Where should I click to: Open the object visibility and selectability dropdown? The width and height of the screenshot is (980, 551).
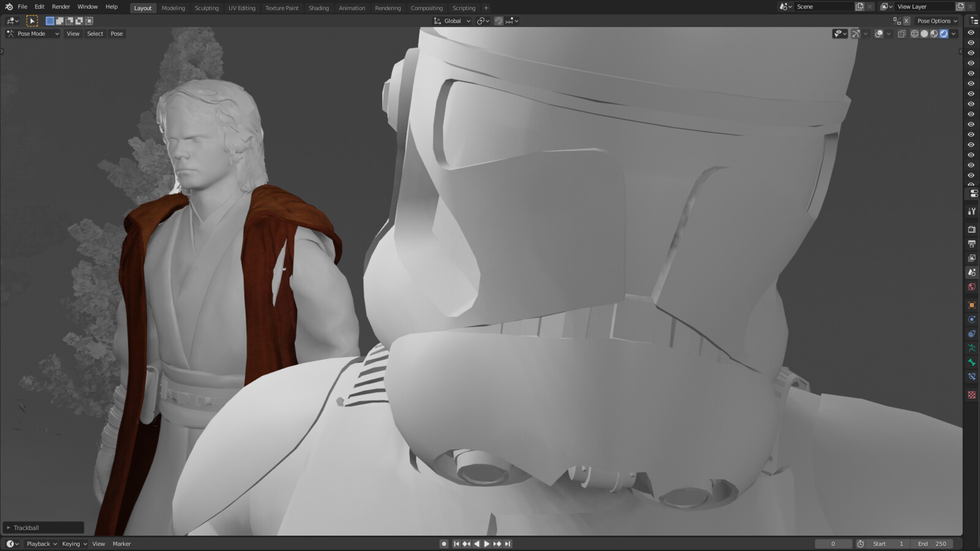coord(840,34)
